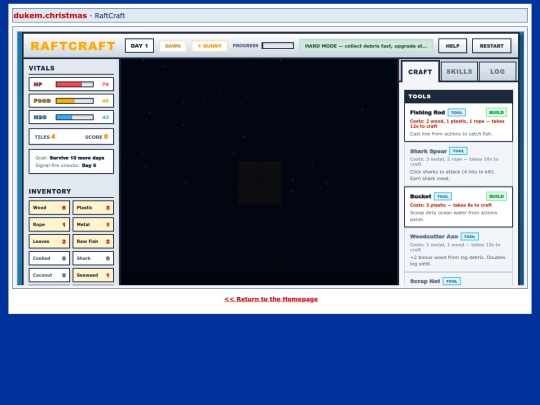Click the Shark Spear TOOL tag
Screen dimensions: 540x405
[x=458, y=151]
